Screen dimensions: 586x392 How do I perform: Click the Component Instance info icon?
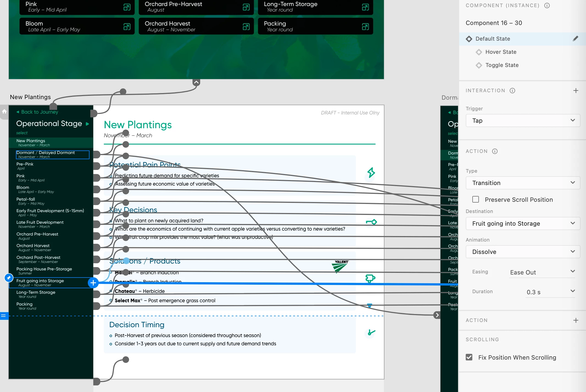(547, 5)
